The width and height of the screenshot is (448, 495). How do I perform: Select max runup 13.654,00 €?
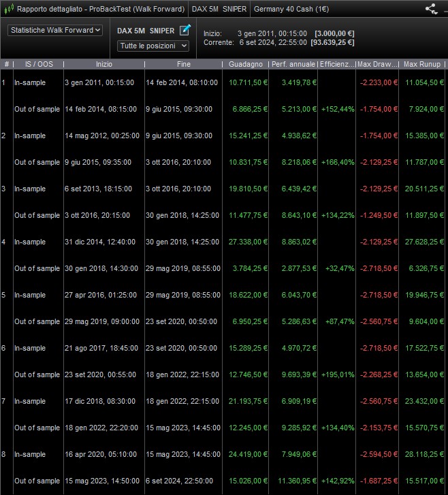[424, 374]
